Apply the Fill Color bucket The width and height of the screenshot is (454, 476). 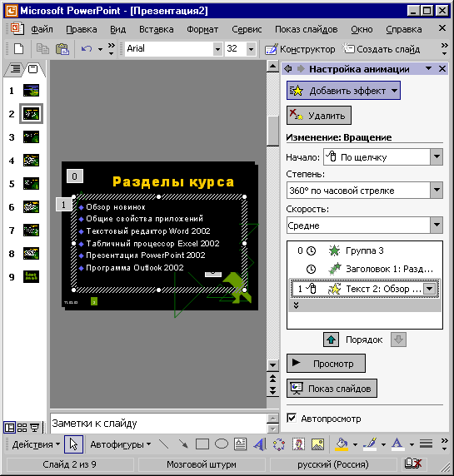342,444
